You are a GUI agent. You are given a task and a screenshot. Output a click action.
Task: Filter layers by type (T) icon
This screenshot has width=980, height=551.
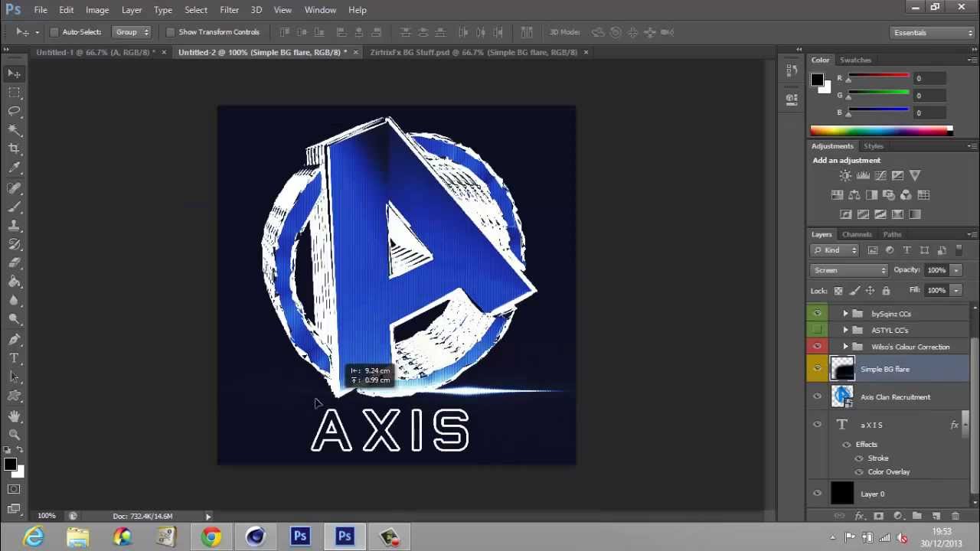907,250
